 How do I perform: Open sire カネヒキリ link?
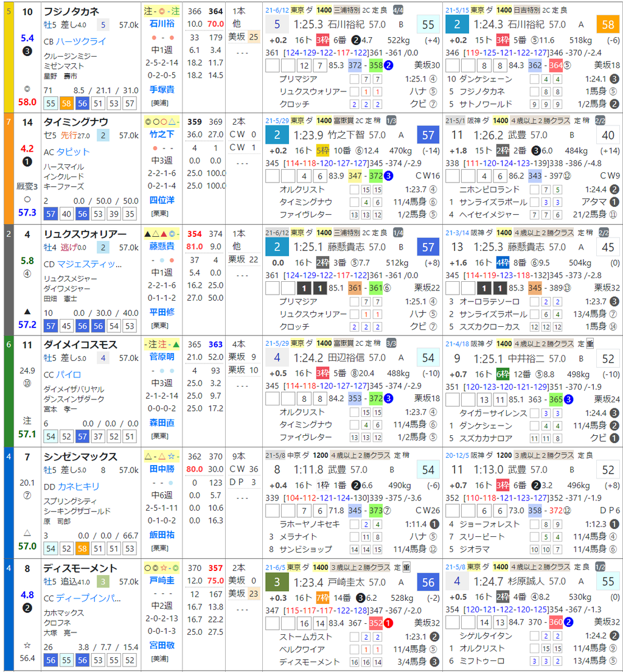click(78, 486)
